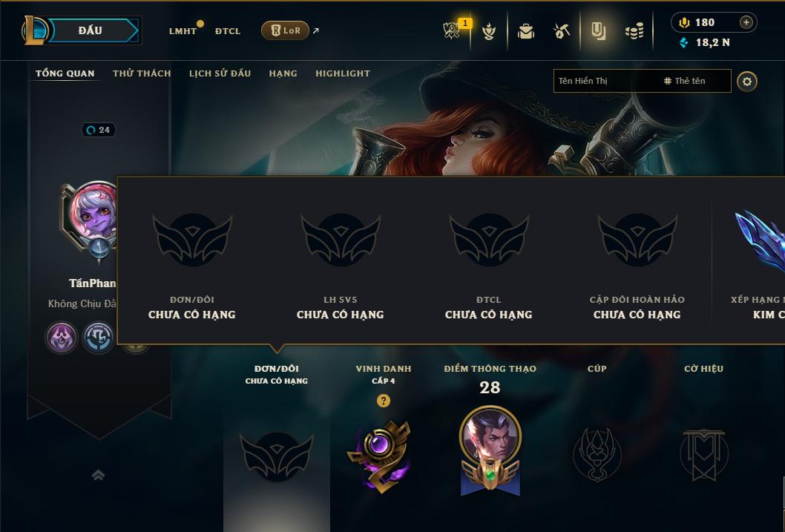The image size is (785, 532).
Task: Open the profile icon in the top bar
Action: 598,31
